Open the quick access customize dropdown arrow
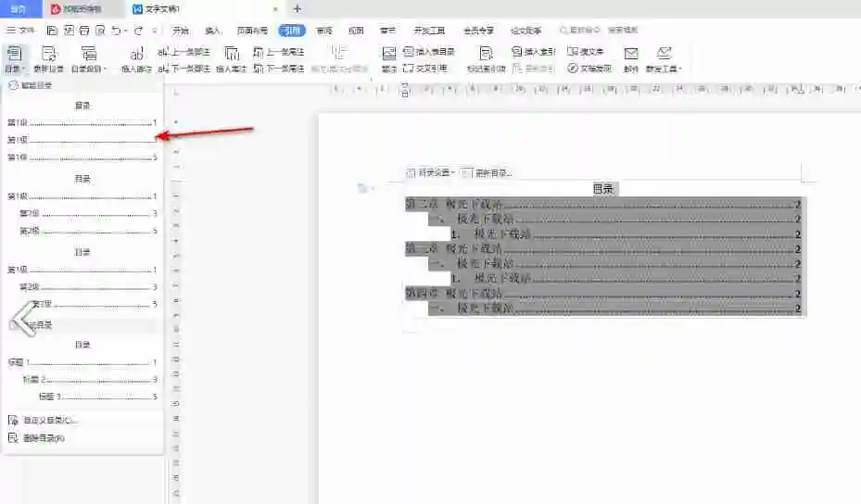The image size is (861, 504). pos(154,31)
